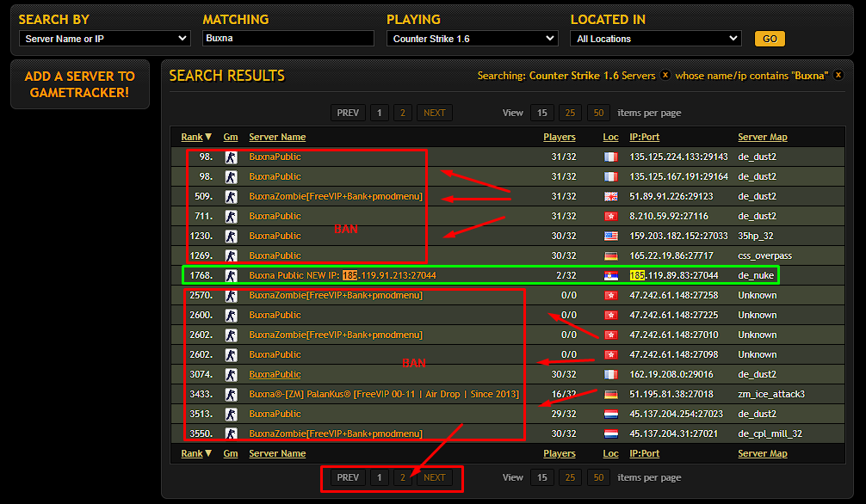Viewport: 866px width, 504px height.
Task: Click US flag for 159.203.182.152:27033
Action: pos(611,237)
